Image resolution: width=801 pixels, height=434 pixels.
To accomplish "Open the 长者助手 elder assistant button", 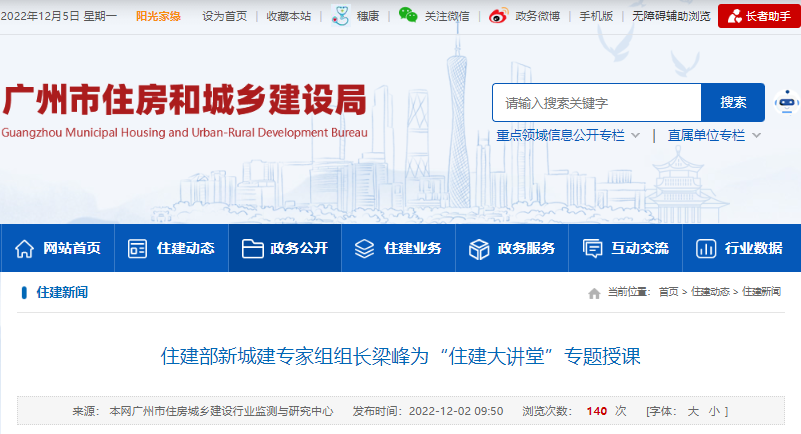I will click(x=758, y=16).
